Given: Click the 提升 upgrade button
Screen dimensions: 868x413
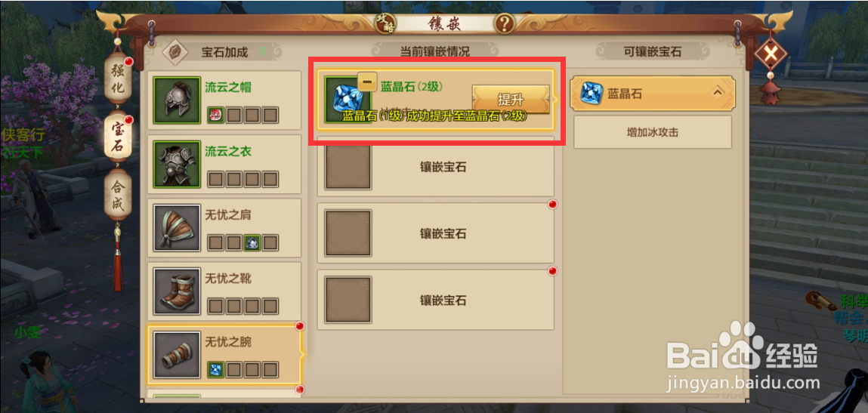Looking at the screenshot, I should [511, 100].
